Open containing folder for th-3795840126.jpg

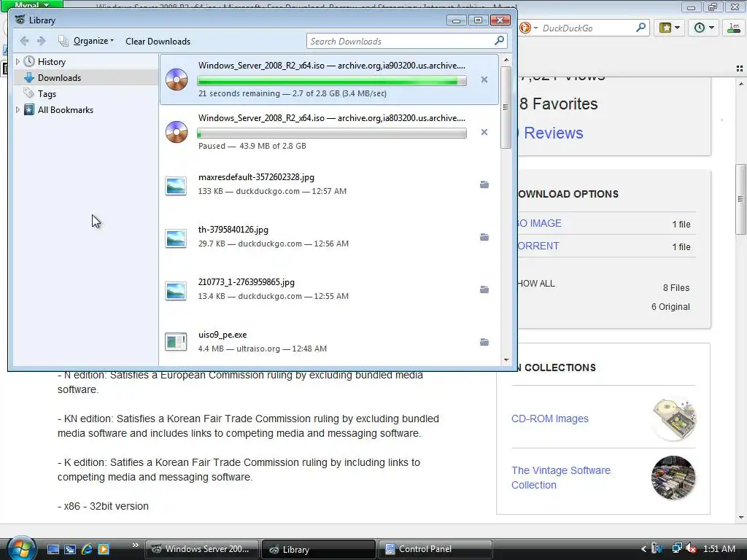pyautogui.click(x=484, y=237)
